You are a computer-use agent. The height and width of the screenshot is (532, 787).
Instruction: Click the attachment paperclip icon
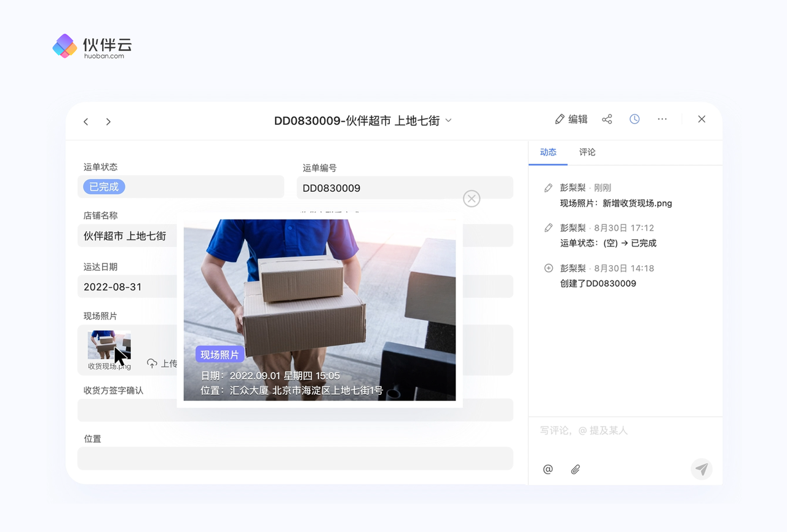(575, 469)
